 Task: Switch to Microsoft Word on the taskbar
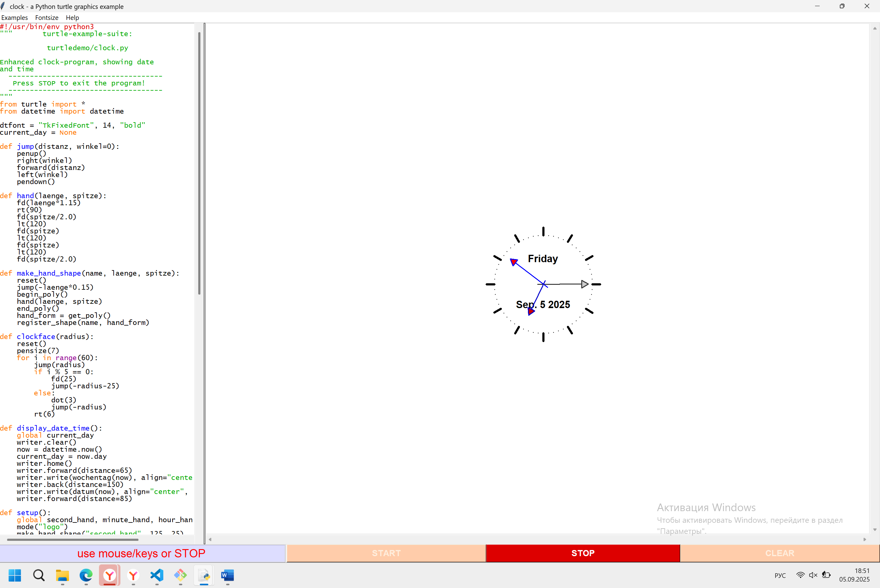click(x=228, y=575)
